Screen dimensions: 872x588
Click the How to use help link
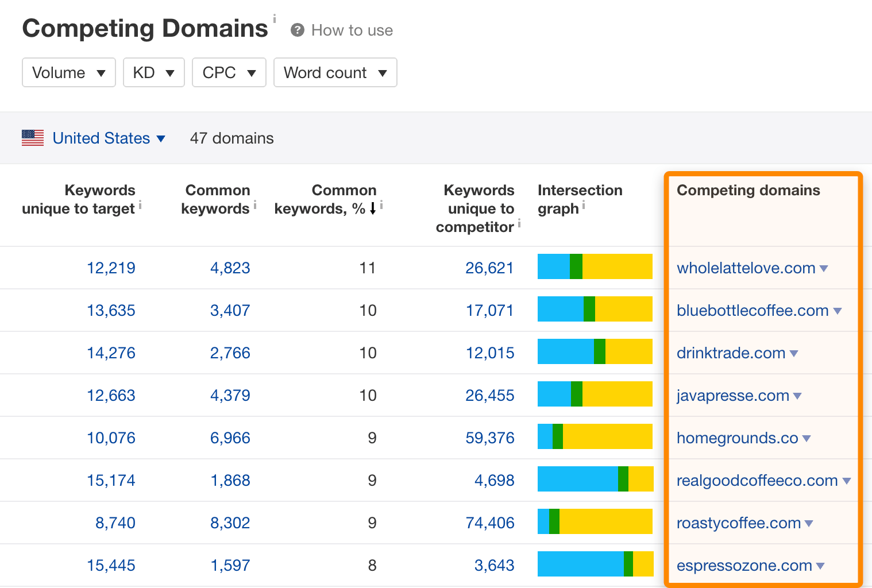352,30
